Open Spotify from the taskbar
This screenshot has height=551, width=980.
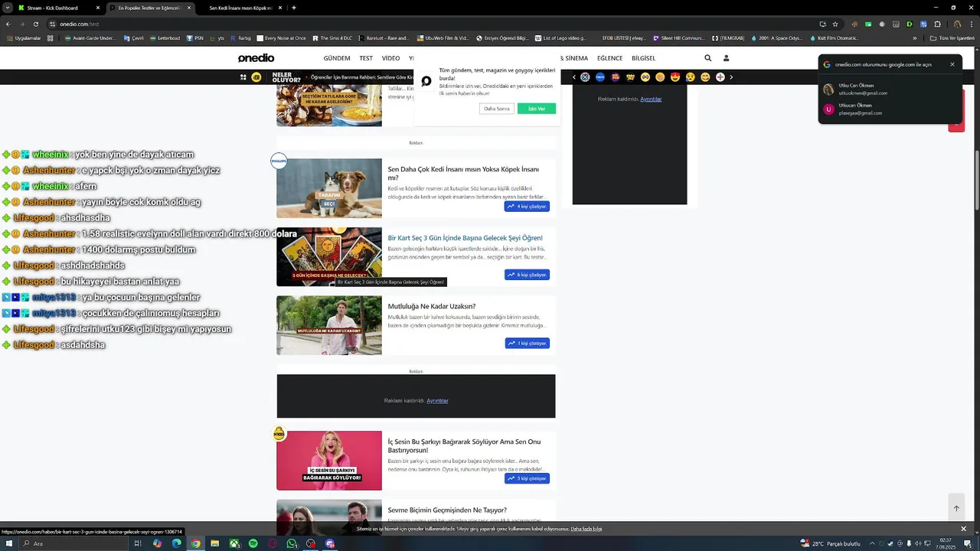pyautogui.click(x=253, y=543)
